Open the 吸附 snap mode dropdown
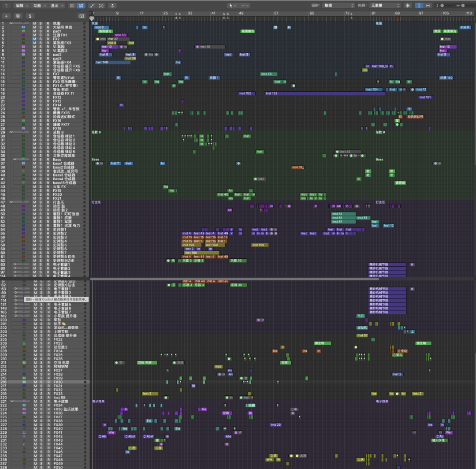 (x=338, y=5)
